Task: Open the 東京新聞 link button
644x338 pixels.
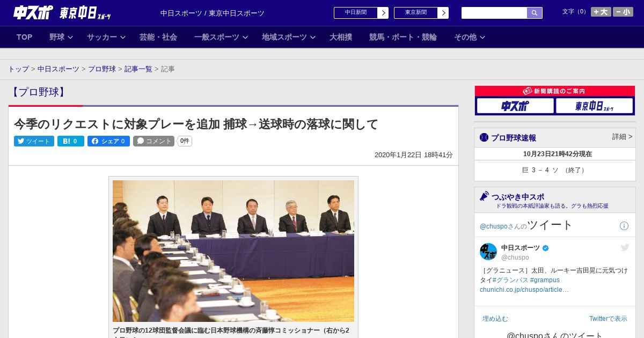Action: pos(421,13)
